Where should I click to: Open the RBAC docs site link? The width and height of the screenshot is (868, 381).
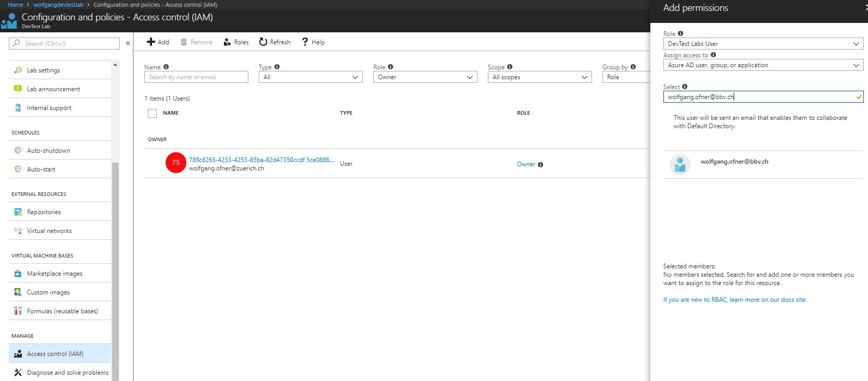click(x=735, y=300)
